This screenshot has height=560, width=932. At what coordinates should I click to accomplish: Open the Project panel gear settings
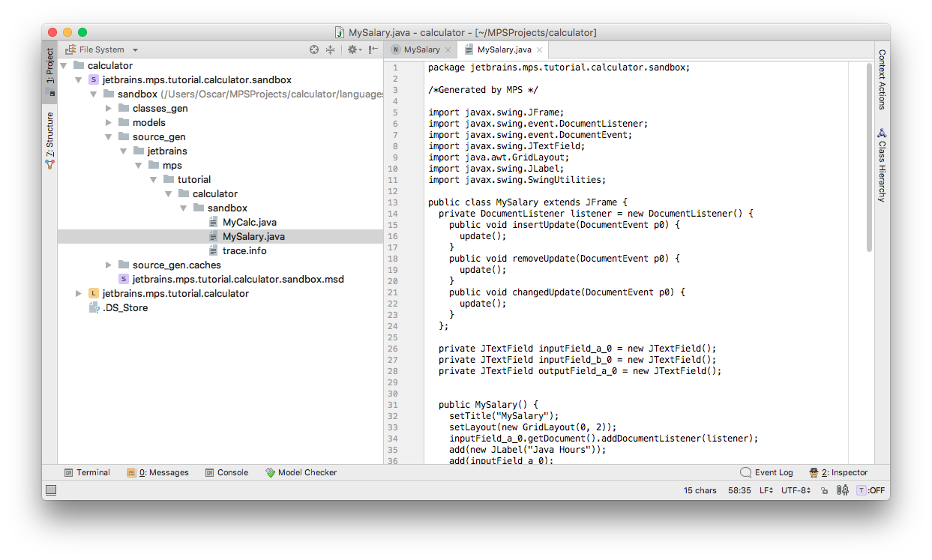click(353, 49)
